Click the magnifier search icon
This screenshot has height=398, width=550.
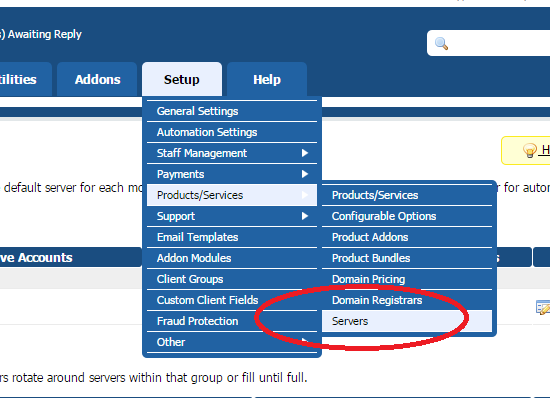coord(441,43)
